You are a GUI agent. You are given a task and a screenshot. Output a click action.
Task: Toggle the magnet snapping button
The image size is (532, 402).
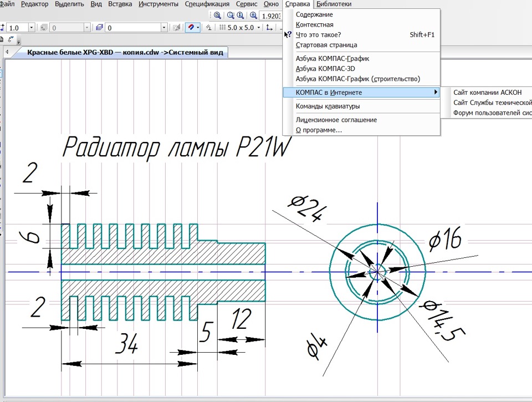(191, 28)
